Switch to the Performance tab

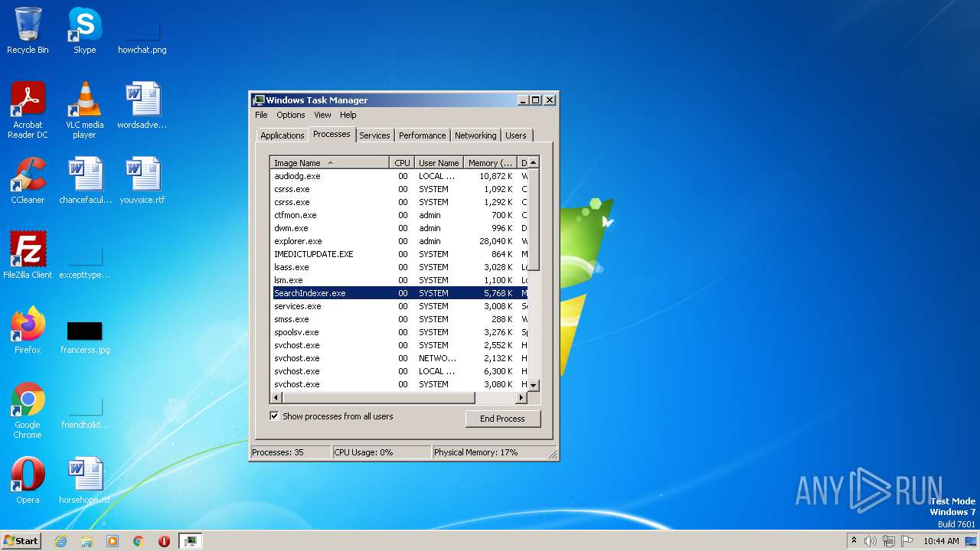[x=422, y=135]
